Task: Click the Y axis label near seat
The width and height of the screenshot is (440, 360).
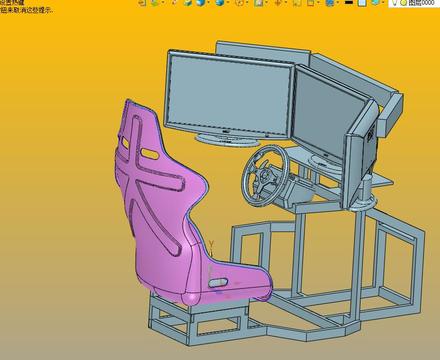Action: 211,244
